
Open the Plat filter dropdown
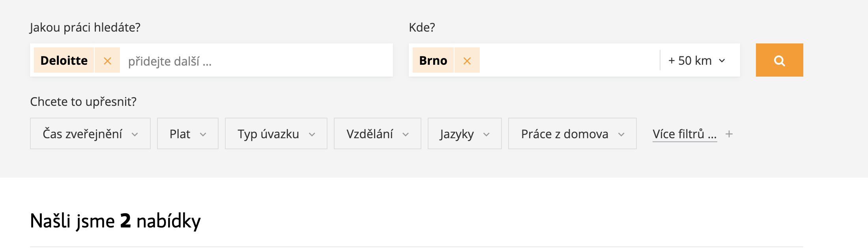[188, 133]
